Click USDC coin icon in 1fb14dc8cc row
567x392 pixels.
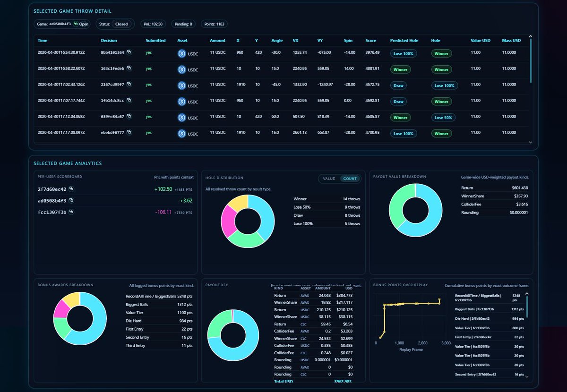click(181, 102)
